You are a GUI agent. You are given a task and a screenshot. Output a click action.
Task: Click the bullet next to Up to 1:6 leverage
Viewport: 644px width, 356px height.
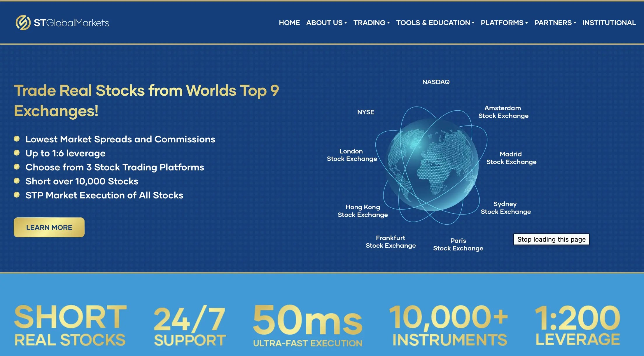(x=17, y=153)
